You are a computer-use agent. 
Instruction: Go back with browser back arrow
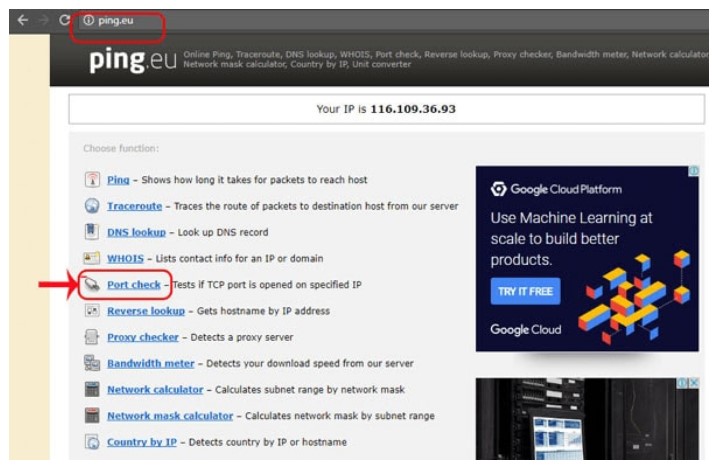pos(22,20)
